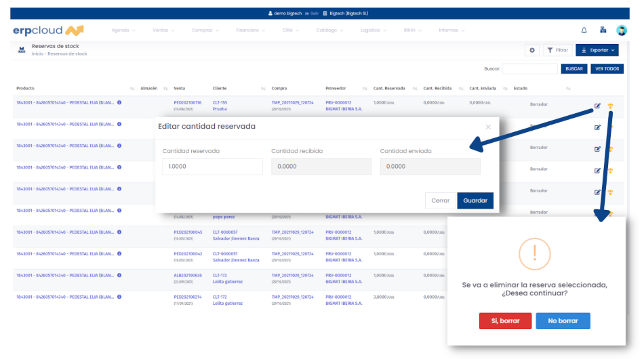Sort table by Cant. Reservada arrows

click(416, 89)
